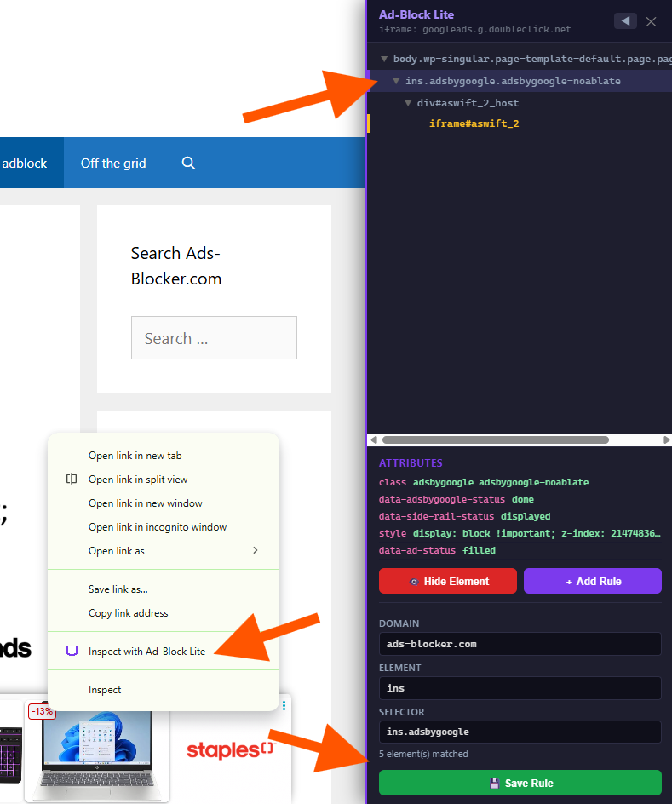Click the Save Rule button

tap(520, 783)
